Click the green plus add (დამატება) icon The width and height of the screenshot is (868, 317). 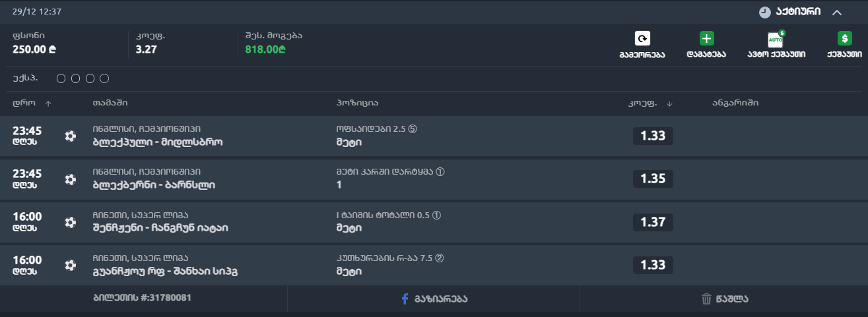coord(707,39)
